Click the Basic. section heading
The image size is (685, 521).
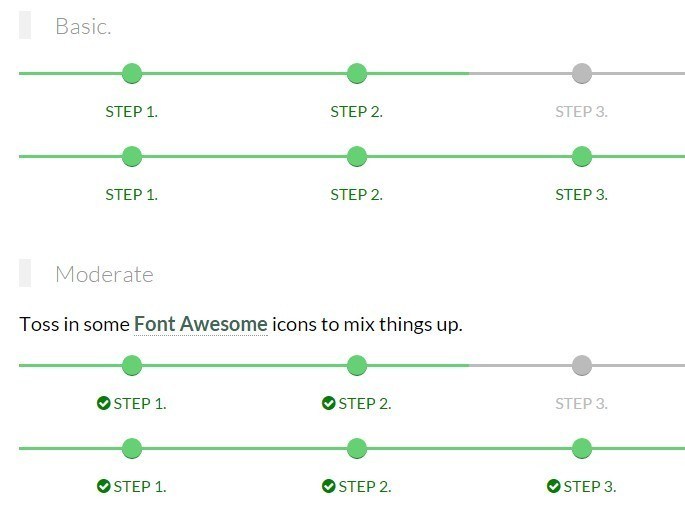tap(83, 27)
